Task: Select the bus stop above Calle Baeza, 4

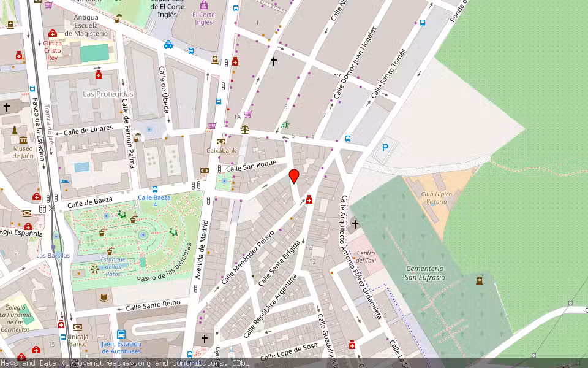Action: click(154, 190)
